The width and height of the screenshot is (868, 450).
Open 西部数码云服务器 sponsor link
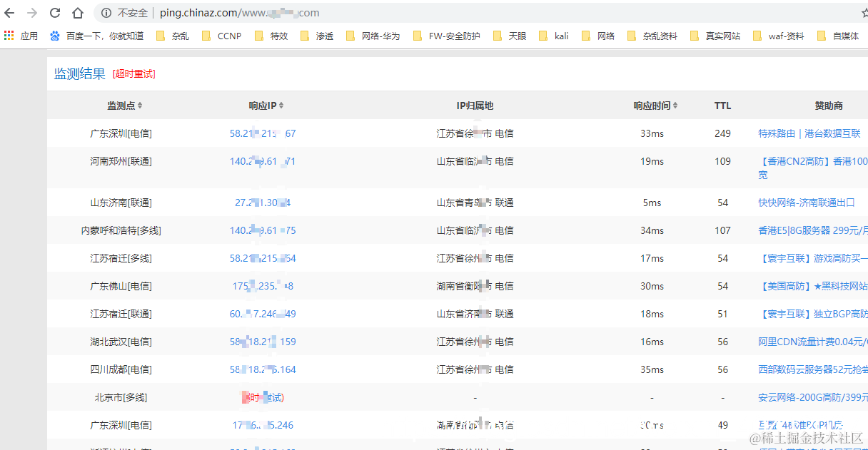click(x=813, y=369)
